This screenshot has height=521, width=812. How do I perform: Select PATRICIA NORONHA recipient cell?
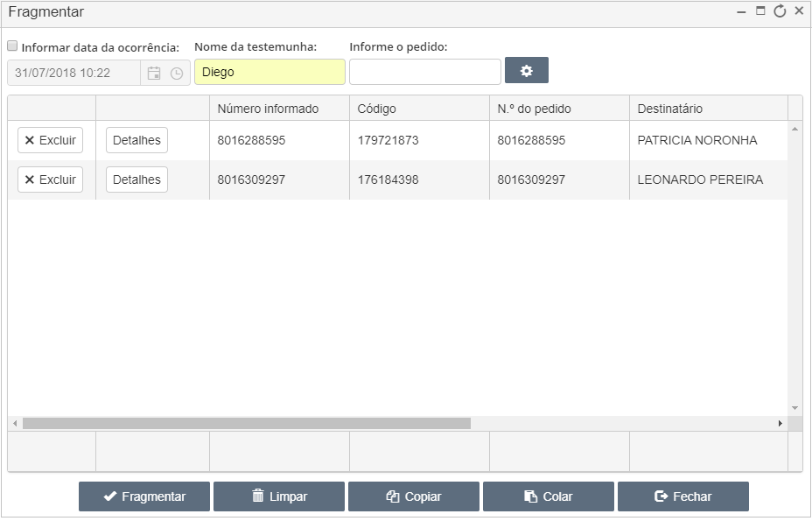tap(709, 140)
